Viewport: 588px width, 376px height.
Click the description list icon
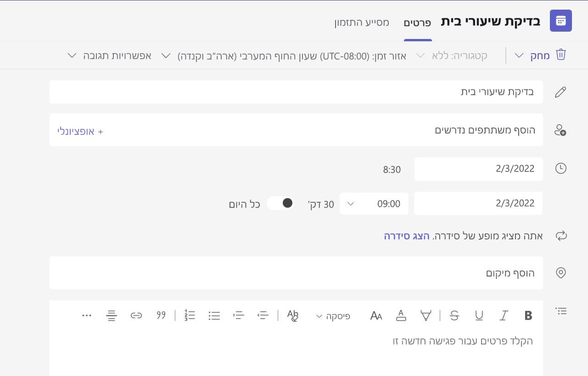pyautogui.click(x=561, y=311)
